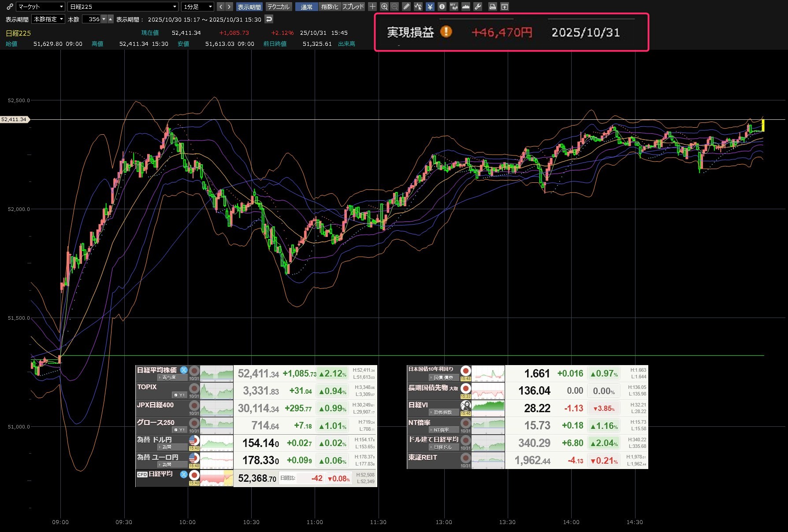
Task: Click the zoom out magnifier icon
Action: pos(395,7)
